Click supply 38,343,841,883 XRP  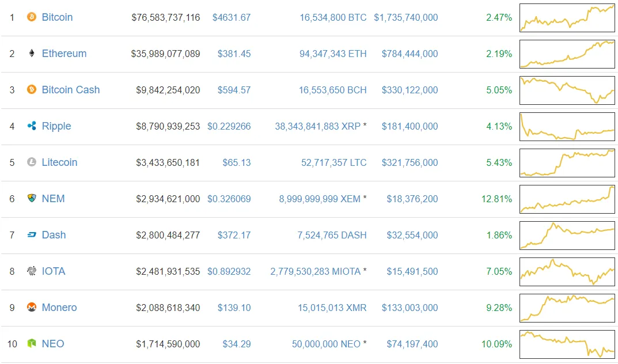point(318,127)
